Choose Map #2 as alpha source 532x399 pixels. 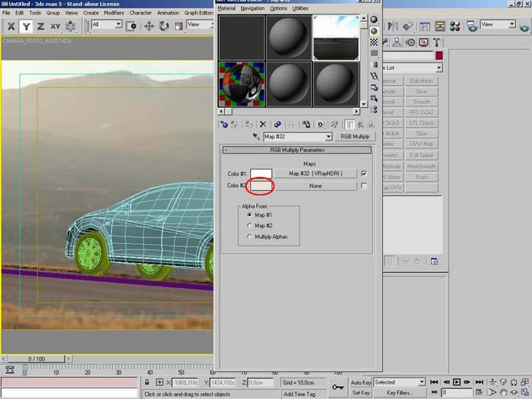[250, 226]
